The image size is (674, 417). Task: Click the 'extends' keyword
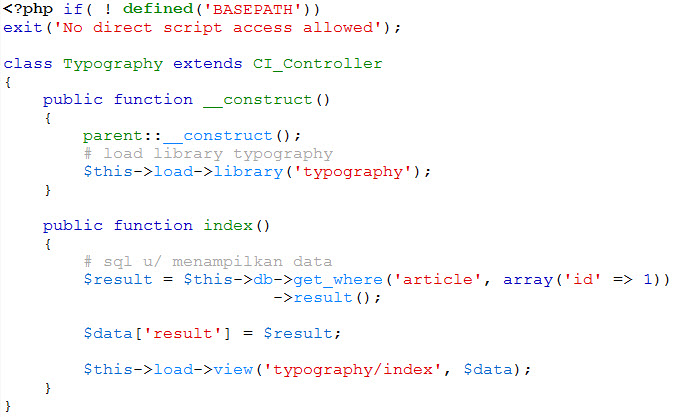pyautogui.click(x=208, y=64)
